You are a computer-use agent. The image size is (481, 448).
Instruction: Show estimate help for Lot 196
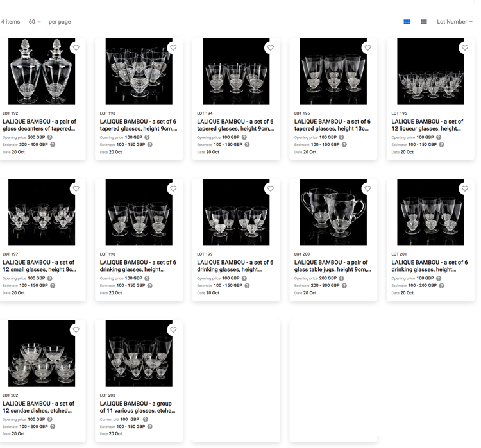click(x=441, y=144)
